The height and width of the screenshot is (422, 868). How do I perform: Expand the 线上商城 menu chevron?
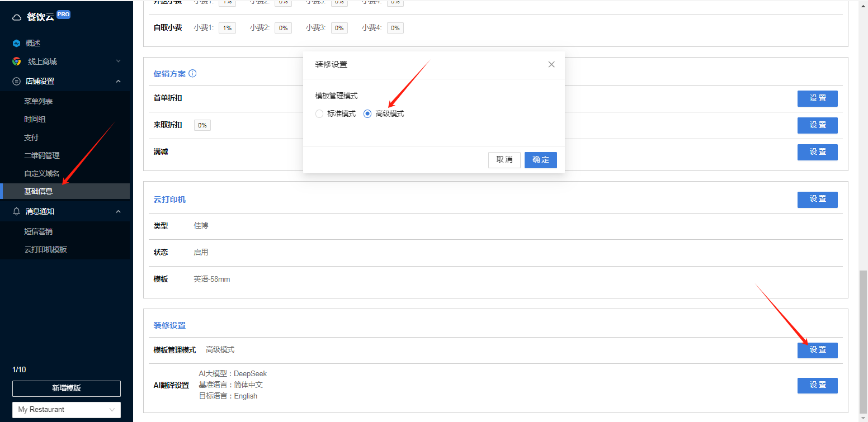[118, 61]
